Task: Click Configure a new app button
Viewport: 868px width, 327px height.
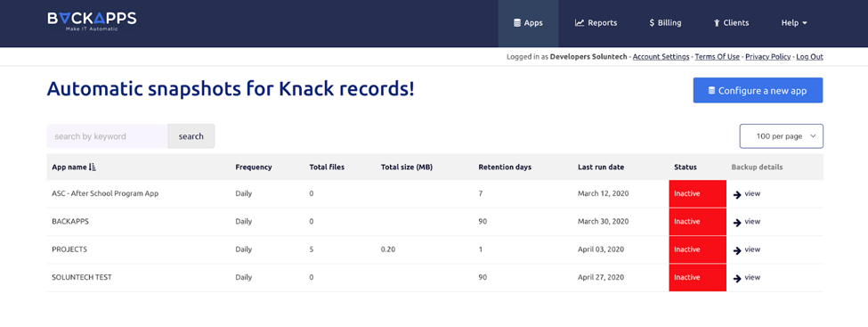Action: (758, 90)
